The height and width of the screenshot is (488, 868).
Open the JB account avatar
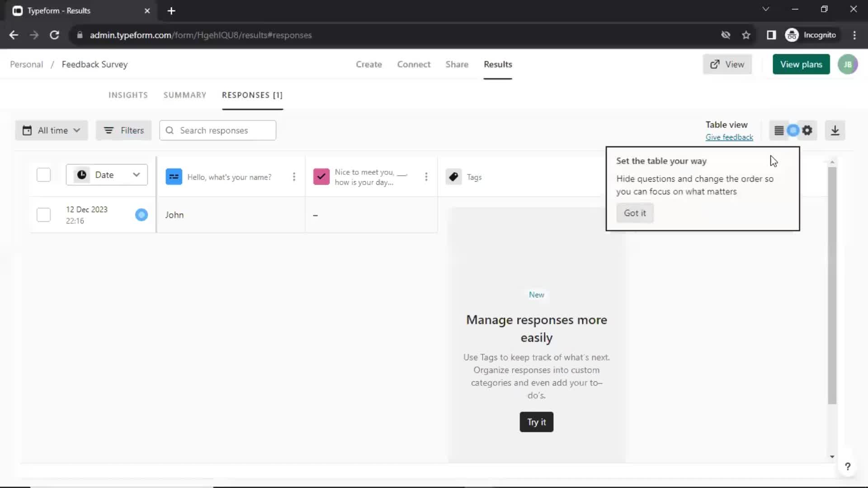pos(848,64)
